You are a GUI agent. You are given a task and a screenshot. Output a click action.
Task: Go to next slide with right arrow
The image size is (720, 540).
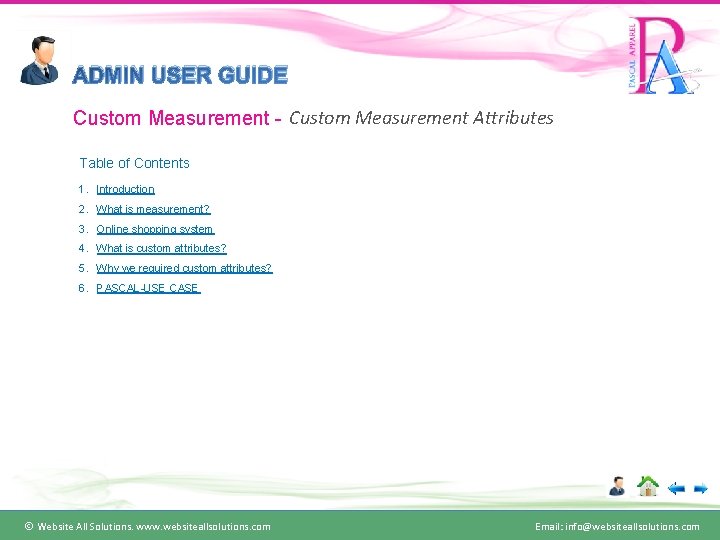[700, 489]
